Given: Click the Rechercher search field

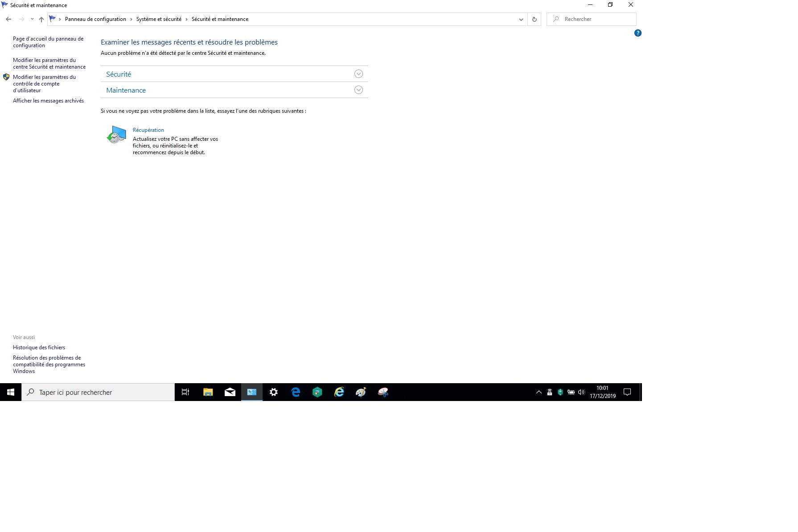Looking at the screenshot, I should 591,19.
